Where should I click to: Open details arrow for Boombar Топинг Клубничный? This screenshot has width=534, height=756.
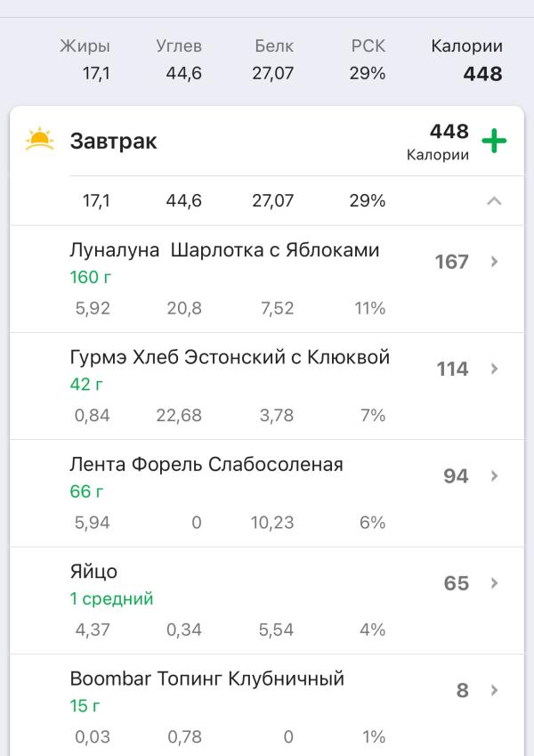(x=494, y=690)
